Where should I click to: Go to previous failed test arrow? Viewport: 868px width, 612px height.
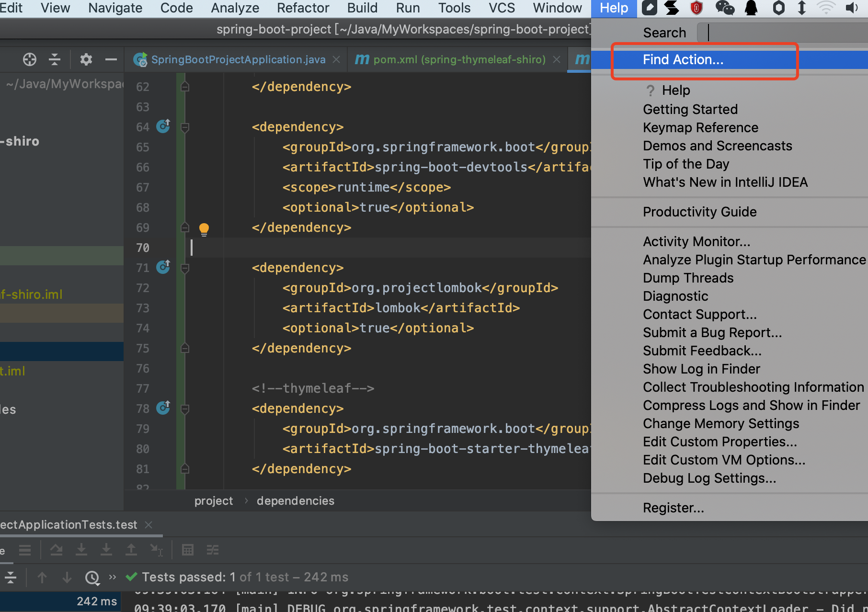(x=42, y=578)
